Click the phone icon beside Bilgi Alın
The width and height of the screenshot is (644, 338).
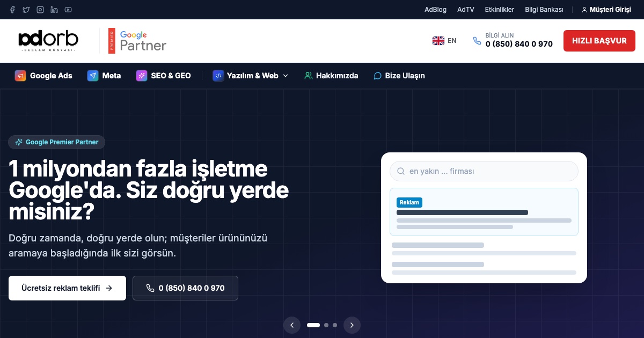[x=477, y=41]
